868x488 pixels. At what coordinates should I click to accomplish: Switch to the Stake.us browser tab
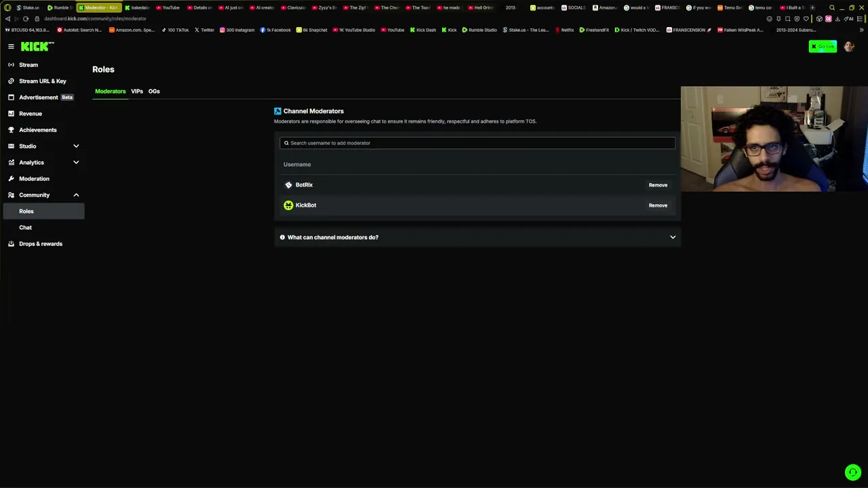[28, 7]
